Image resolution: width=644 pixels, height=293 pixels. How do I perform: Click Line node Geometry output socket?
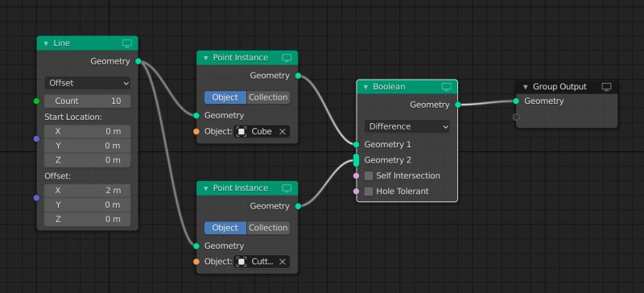[138, 61]
